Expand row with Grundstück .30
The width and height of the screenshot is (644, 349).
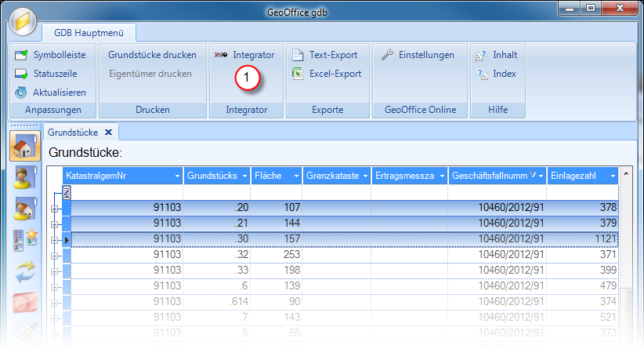click(54, 240)
